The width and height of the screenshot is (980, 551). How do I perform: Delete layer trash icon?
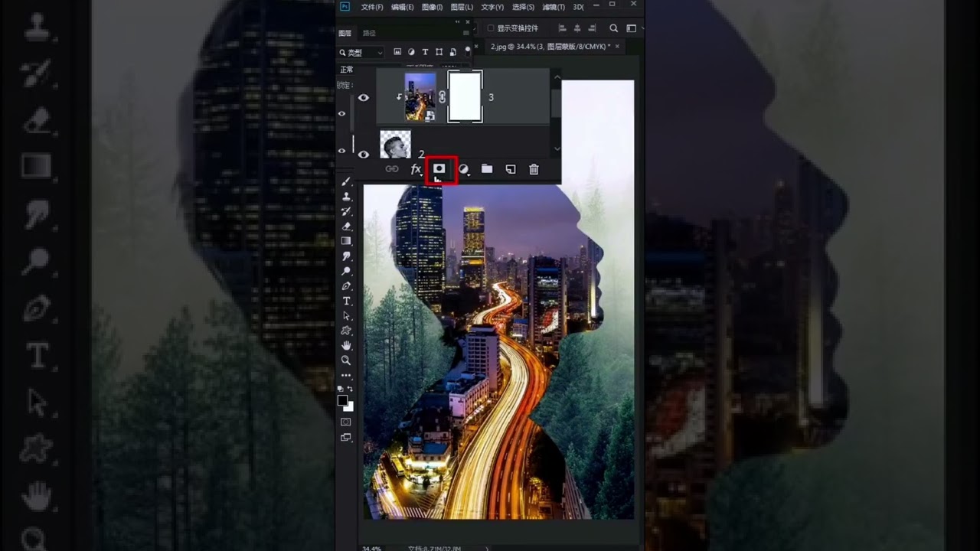[x=534, y=169]
